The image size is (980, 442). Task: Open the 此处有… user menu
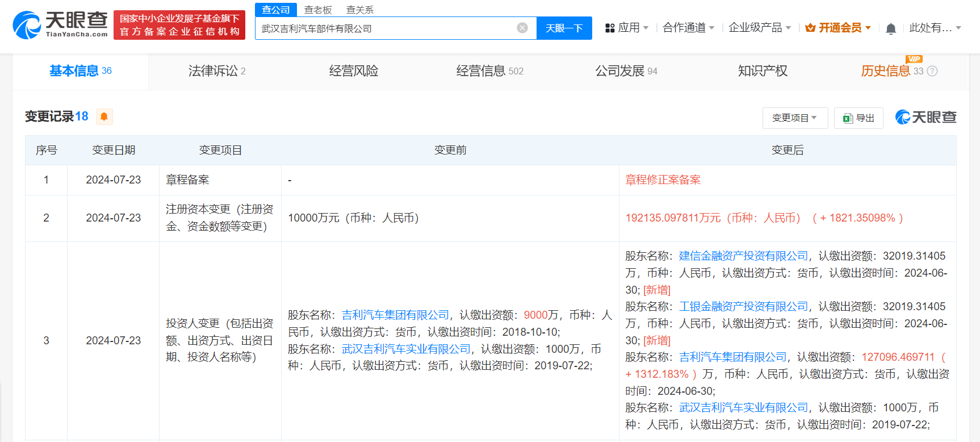[935, 28]
